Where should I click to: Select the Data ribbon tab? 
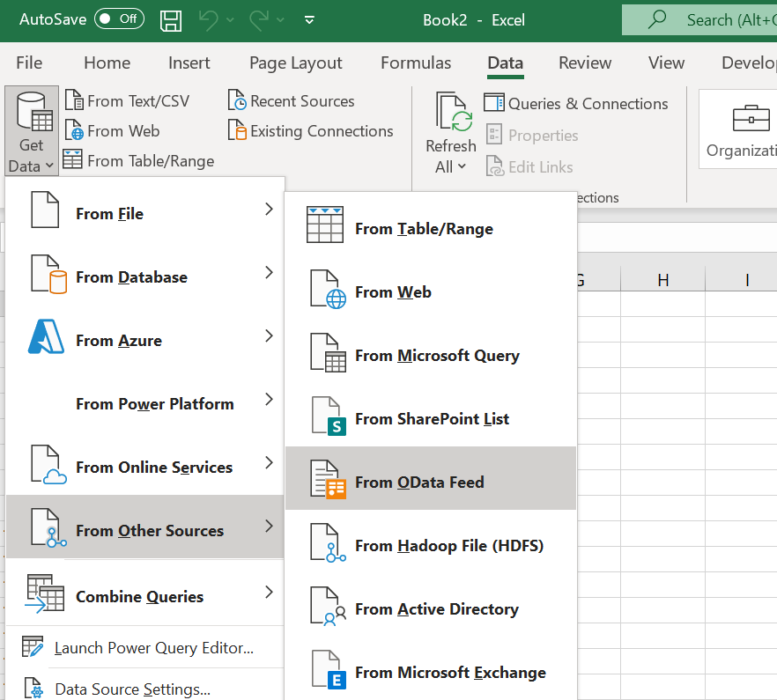506,63
